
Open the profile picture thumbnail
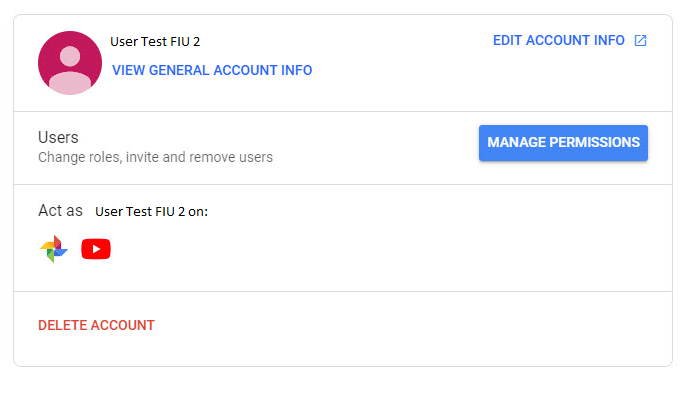coord(70,63)
